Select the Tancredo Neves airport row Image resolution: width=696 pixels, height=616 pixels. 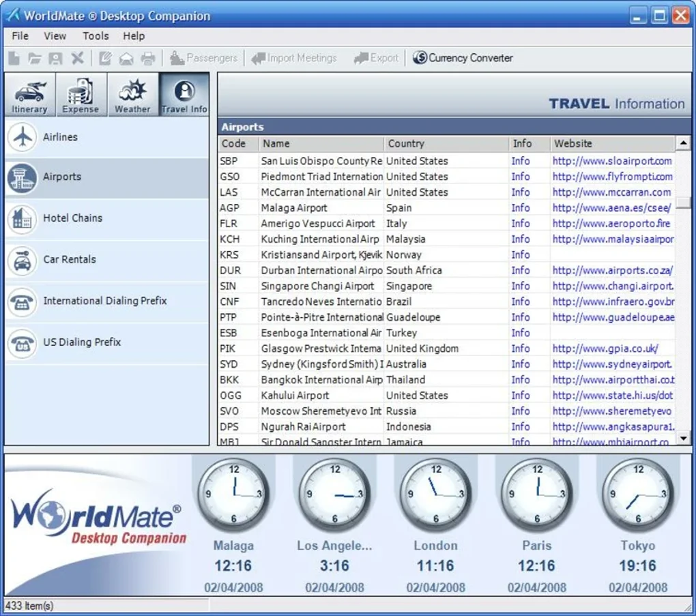[446, 302]
